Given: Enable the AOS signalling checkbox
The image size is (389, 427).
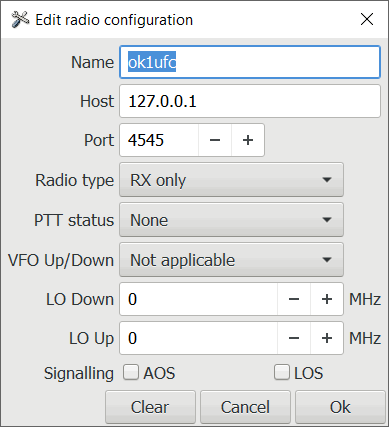Looking at the screenshot, I should pyautogui.click(x=131, y=372).
